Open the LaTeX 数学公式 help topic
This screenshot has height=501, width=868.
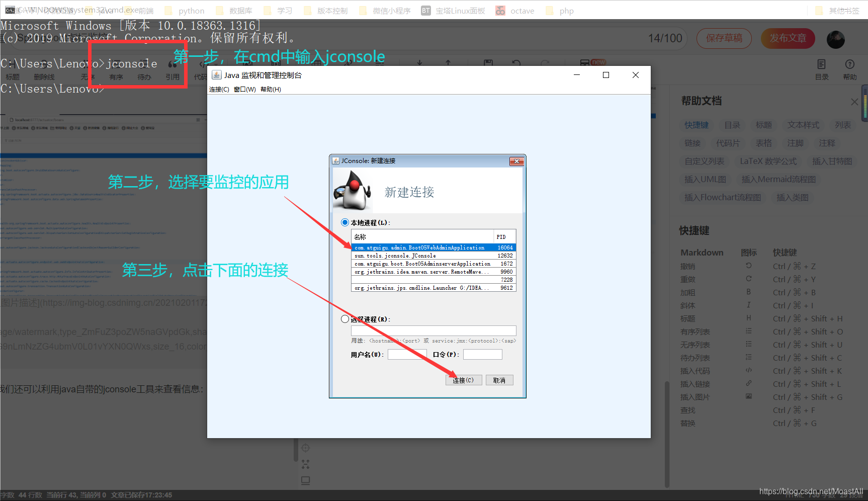pos(768,161)
